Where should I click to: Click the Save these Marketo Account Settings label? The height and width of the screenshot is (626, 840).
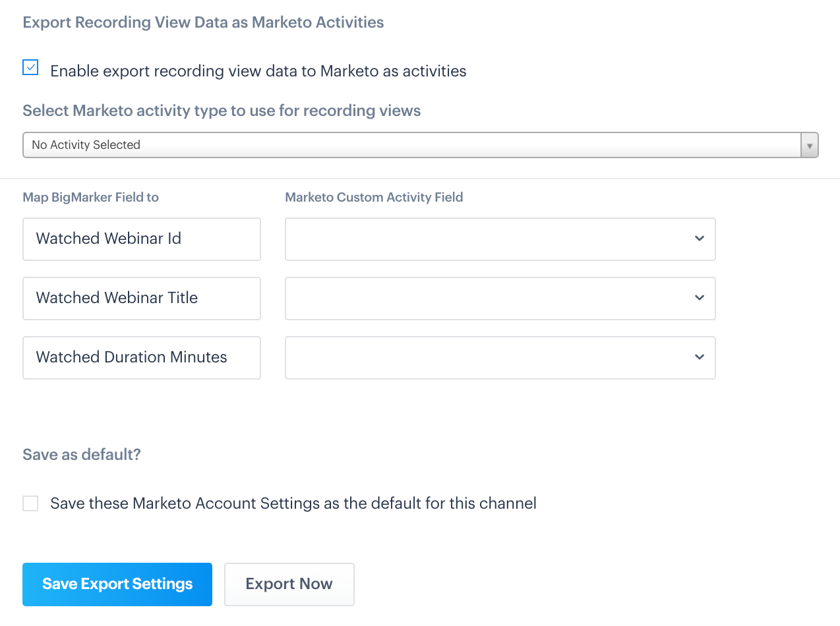[293, 503]
